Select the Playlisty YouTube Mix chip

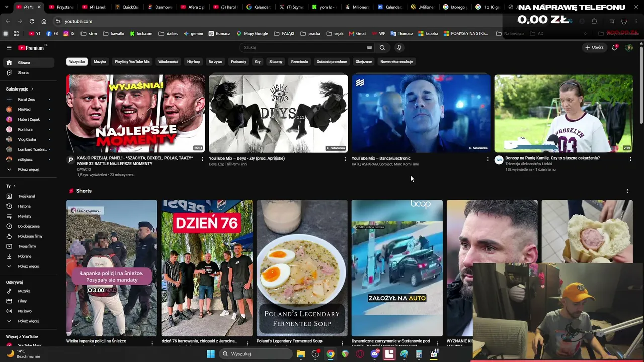click(132, 62)
